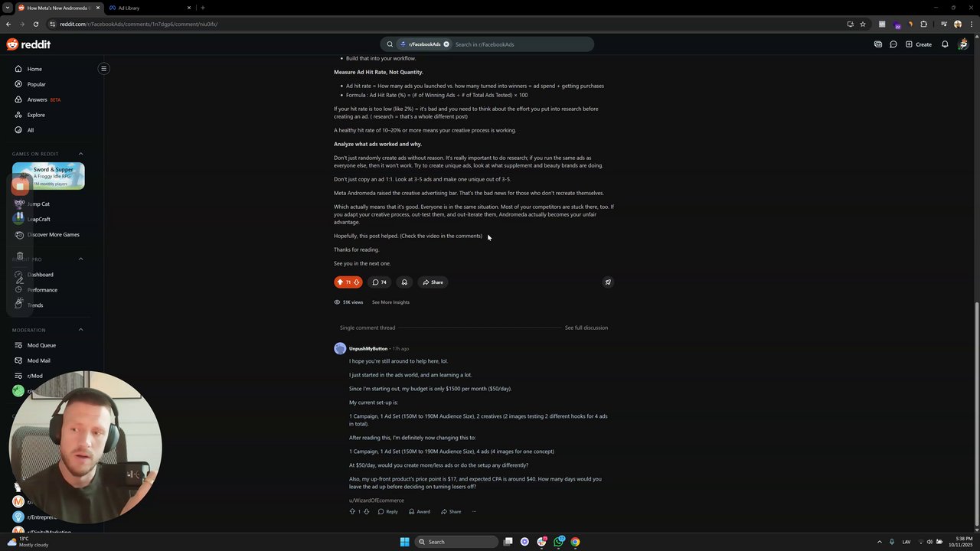
Task: Open Chrome three-dot menu
Action: point(970,24)
